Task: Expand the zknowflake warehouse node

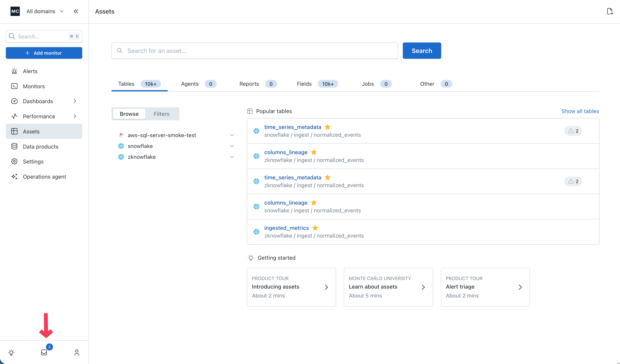Action: [232, 157]
